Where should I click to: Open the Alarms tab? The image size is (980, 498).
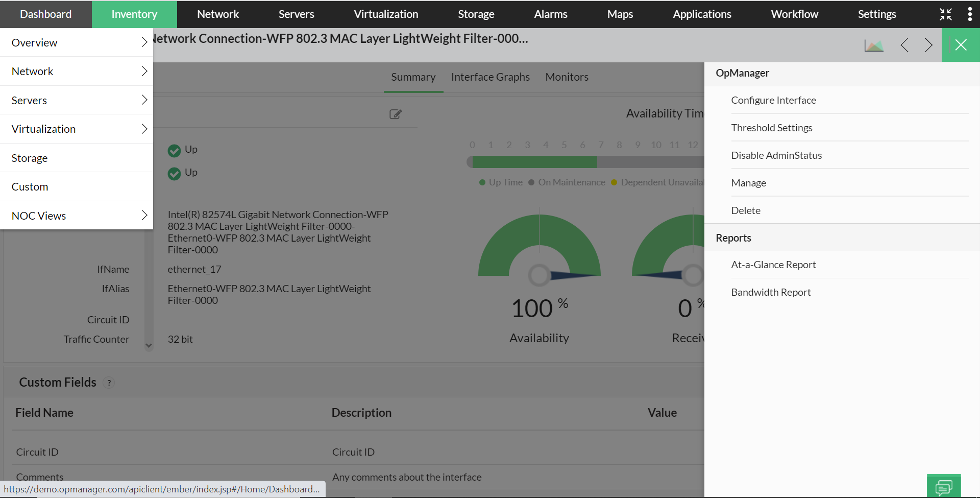pyautogui.click(x=551, y=14)
